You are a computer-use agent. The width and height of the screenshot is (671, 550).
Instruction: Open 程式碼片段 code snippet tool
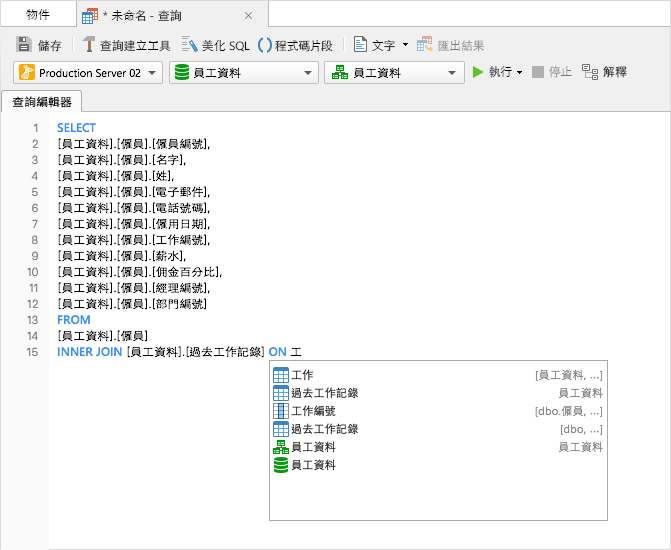tap(265, 45)
